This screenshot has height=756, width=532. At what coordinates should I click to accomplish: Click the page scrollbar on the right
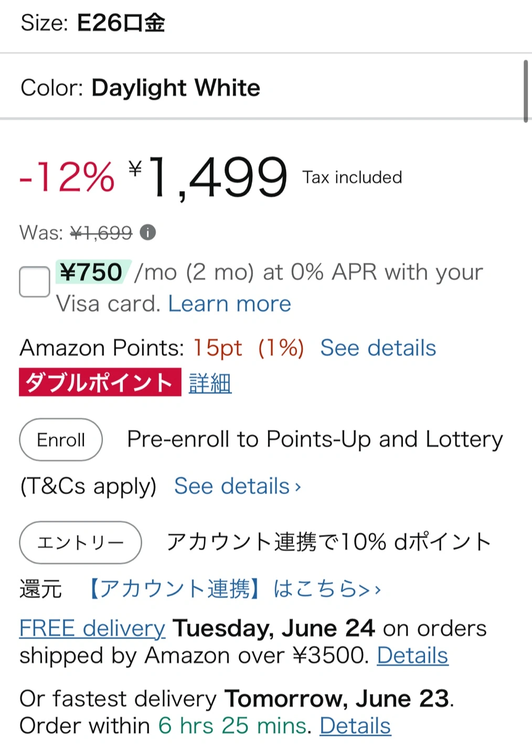pyautogui.click(x=526, y=91)
